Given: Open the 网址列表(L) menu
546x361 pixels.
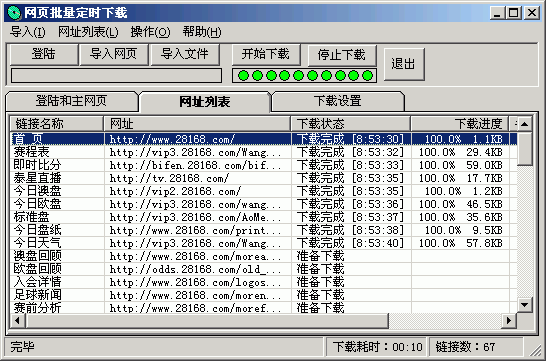Looking at the screenshot, I should [88, 32].
